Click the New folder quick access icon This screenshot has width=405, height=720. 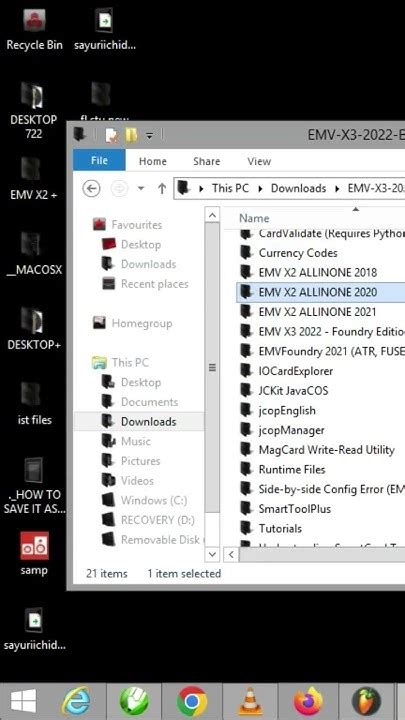[x=131, y=135]
